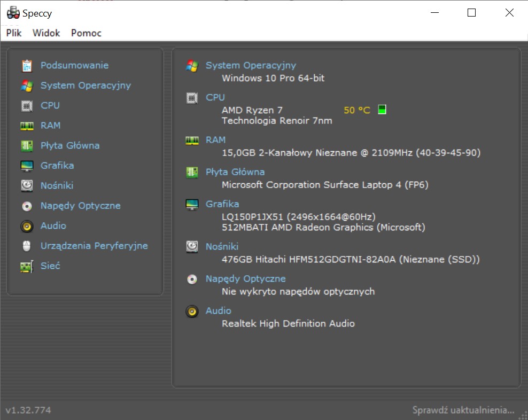Click the green CPU temperature indicator icon
This screenshot has height=420, width=528.
coord(382,109)
